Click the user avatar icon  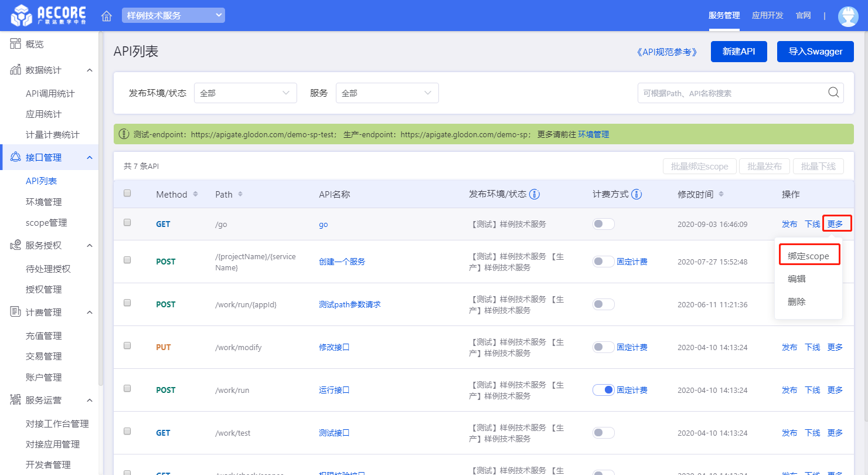coord(848,16)
